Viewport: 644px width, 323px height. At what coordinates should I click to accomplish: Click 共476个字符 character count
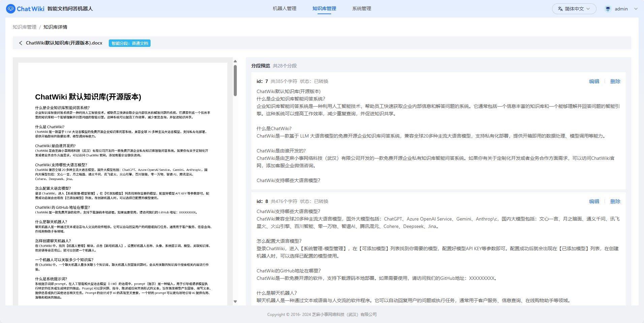284,201
